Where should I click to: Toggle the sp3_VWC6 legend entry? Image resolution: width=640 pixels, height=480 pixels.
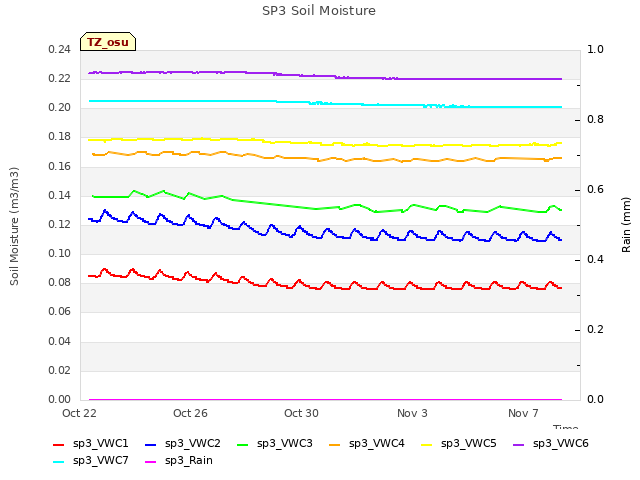(551, 443)
